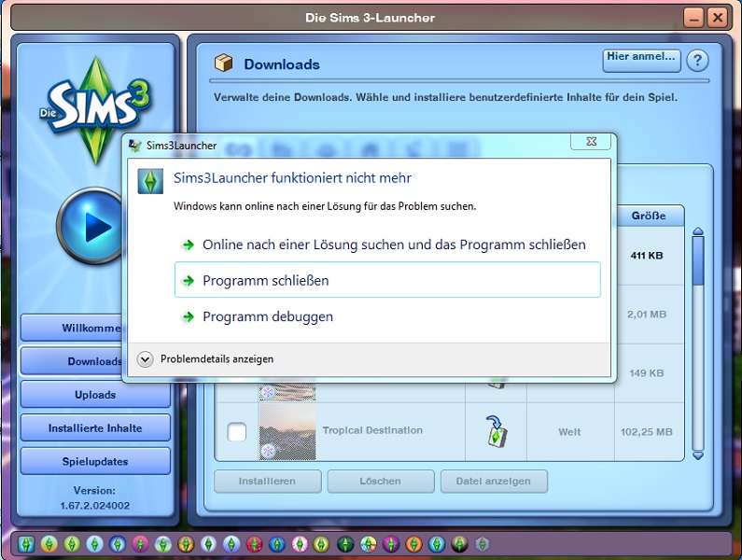Image resolution: width=742 pixels, height=560 pixels.
Task: Select the dark blue pack icon, fifth in bar
Action: click(118, 544)
